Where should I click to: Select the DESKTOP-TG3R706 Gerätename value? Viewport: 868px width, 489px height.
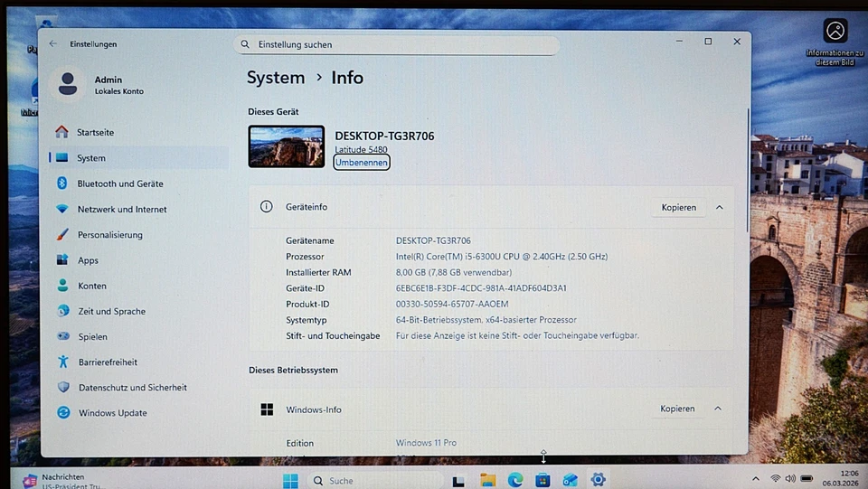click(x=433, y=240)
